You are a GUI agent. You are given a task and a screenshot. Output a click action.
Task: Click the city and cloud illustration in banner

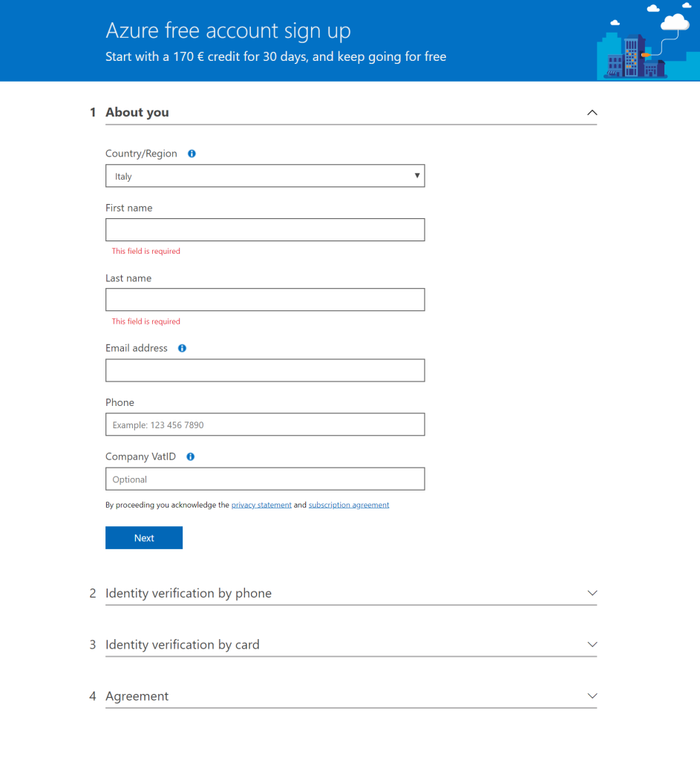(648, 41)
